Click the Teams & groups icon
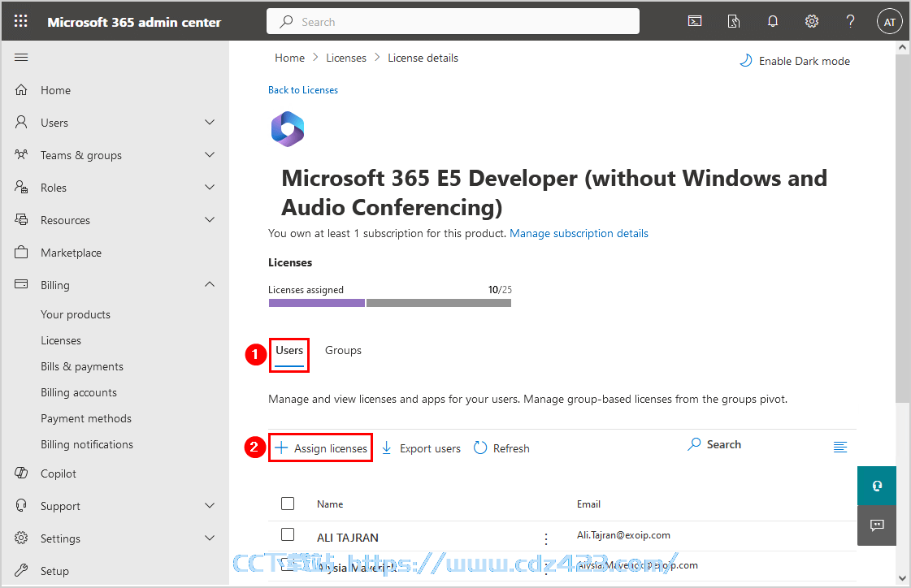The image size is (911, 588). [21, 154]
